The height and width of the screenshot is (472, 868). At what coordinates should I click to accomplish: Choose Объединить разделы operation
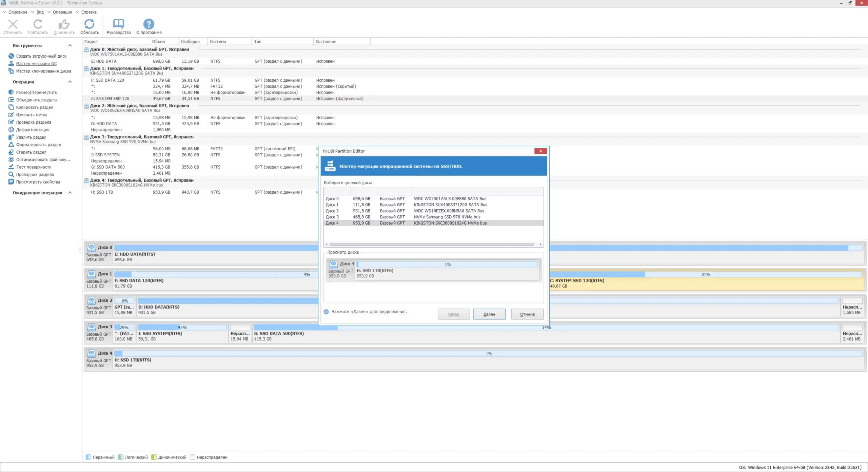[x=36, y=100]
